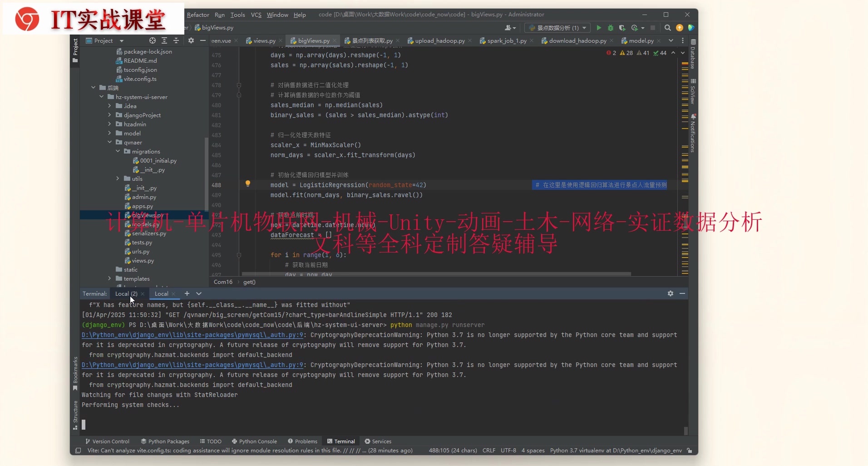
Task: Open the Version Control tool window
Action: [x=107, y=441]
